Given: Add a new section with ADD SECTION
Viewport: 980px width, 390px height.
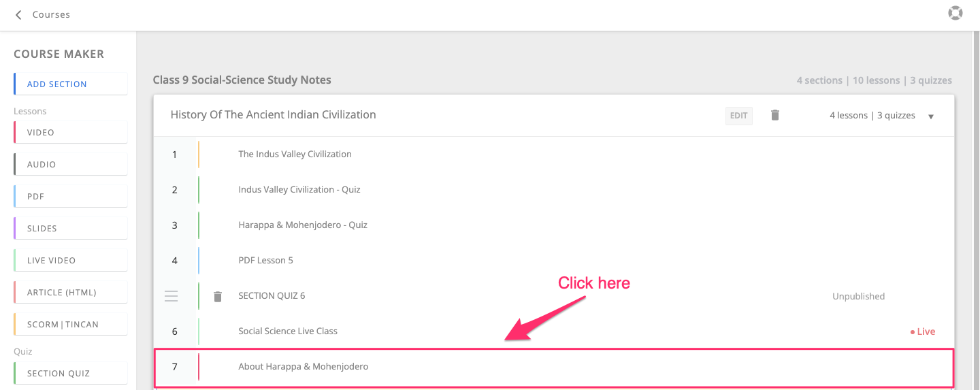Looking at the screenshot, I should pos(71,84).
